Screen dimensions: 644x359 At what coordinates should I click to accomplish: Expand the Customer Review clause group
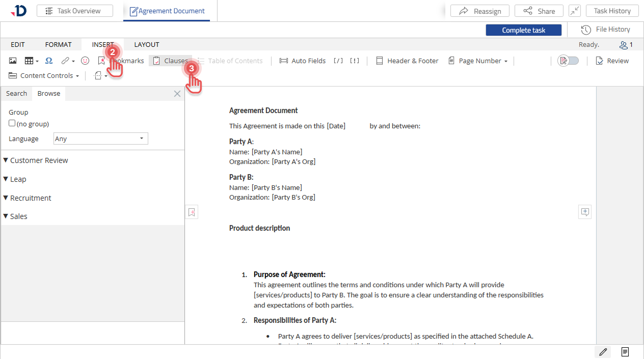click(36, 160)
